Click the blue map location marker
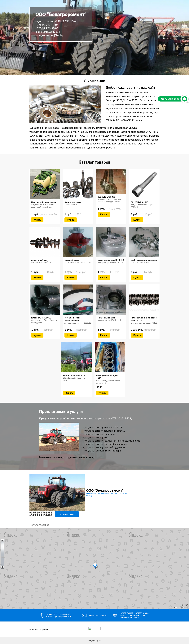The height and width of the screenshot is (644, 189). [95, 566]
